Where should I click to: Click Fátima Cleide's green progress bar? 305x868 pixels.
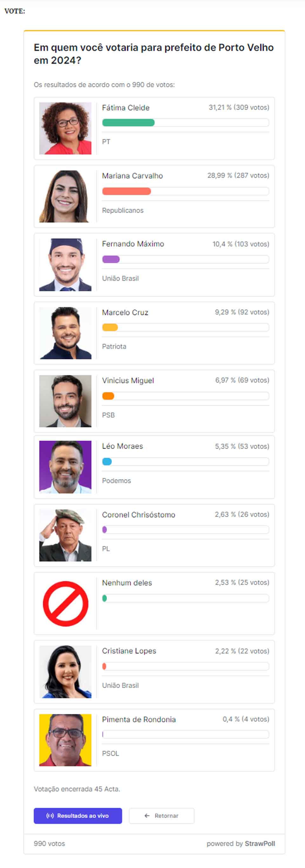tap(128, 123)
